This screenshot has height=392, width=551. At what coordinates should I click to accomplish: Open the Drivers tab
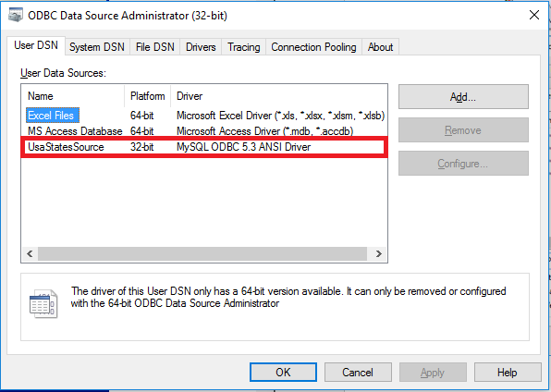201,47
